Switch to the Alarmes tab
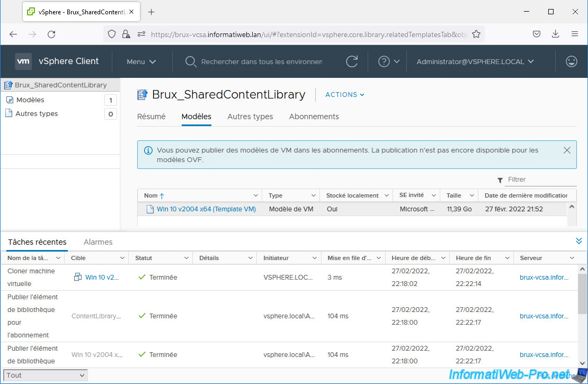This screenshot has height=384, width=588. (98, 242)
